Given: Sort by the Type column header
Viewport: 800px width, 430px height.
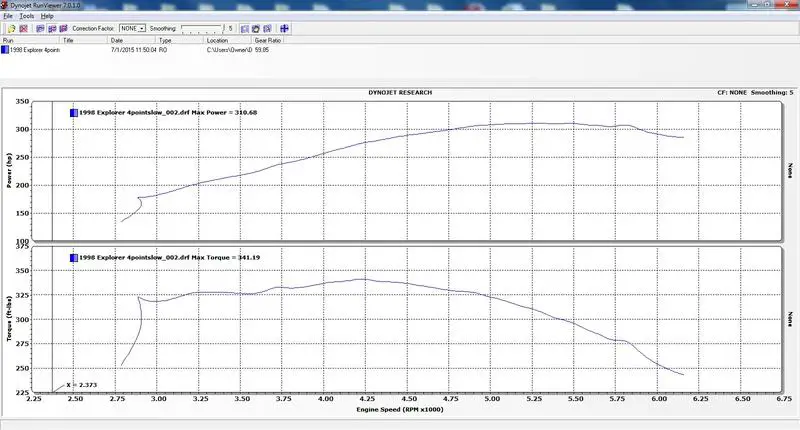Looking at the screenshot, I should (179, 40).
